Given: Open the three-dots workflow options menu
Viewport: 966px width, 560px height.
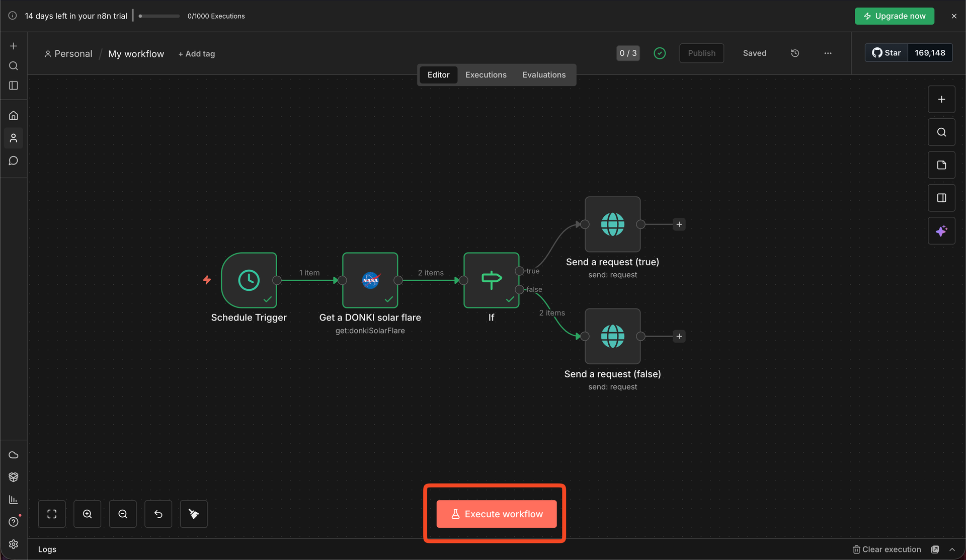Looking at the screenshot, I should [828, 53].
